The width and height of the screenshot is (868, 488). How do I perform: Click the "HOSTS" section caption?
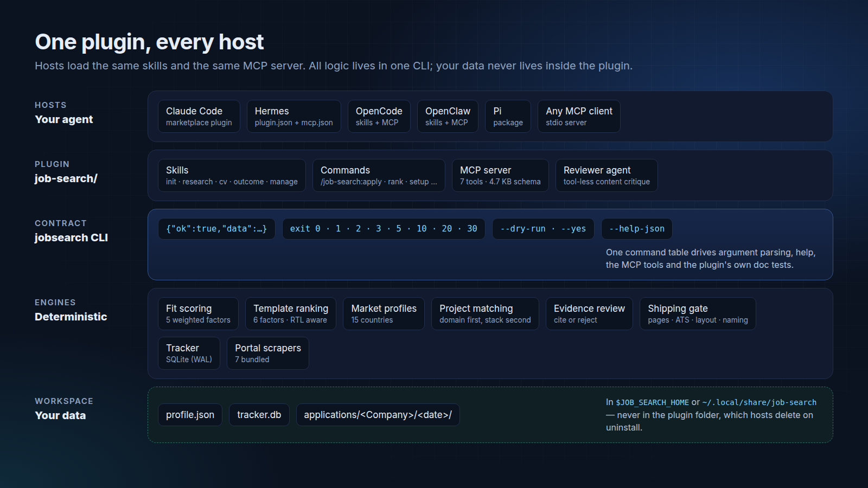[50, 105]
